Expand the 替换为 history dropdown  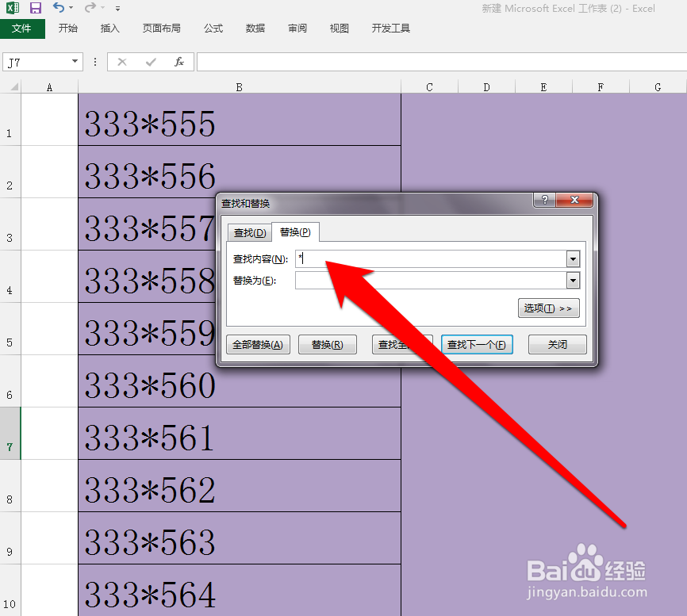click(x=573, y=280)
